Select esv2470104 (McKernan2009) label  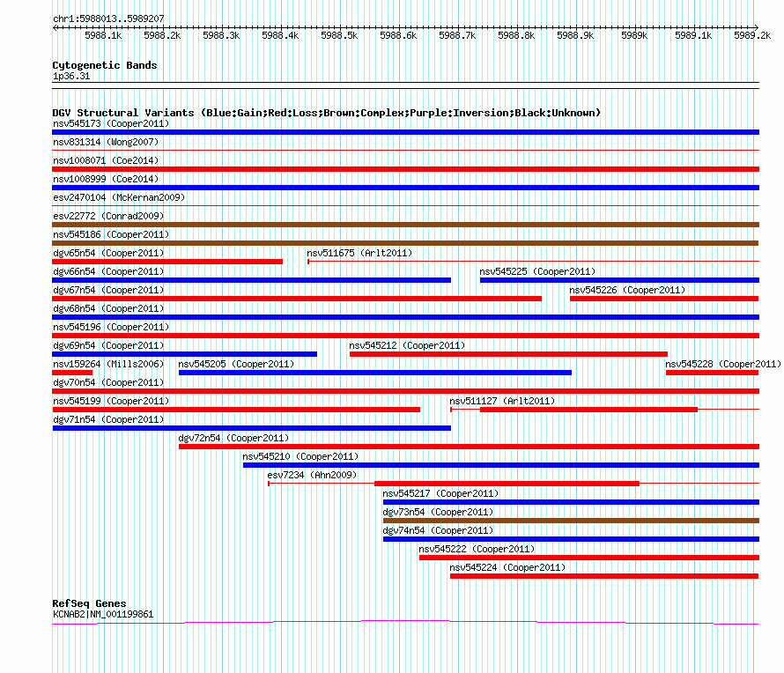[119, 197]
